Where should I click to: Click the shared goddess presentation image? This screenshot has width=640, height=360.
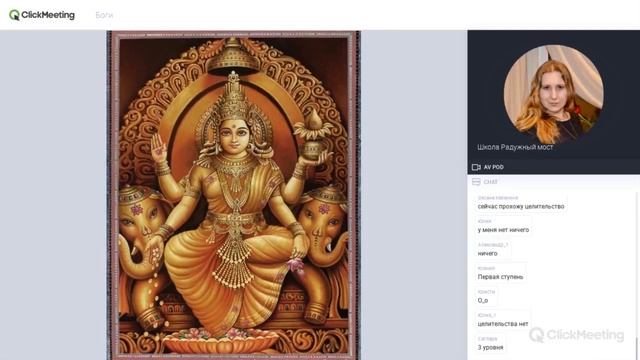(233, 195)
